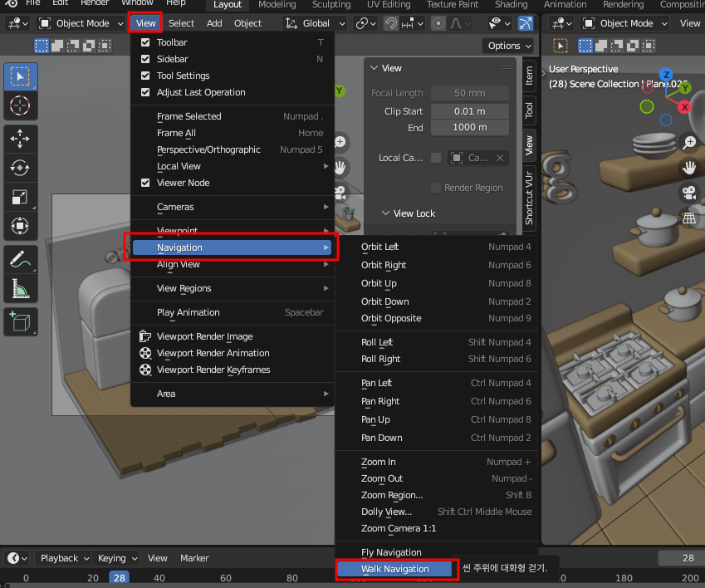Click Viewport Render Animation icon
The width and height of the screenshot is (705, 588).
click(x=145, y=353)
